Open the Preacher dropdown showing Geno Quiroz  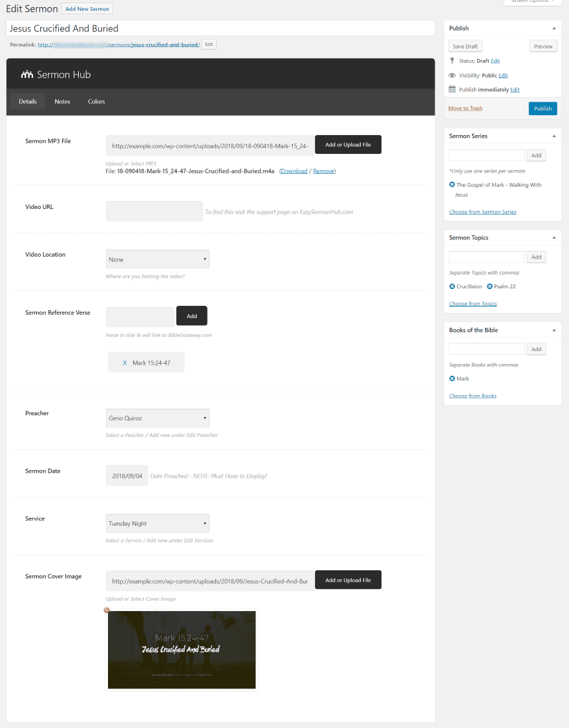coord(158,418)
